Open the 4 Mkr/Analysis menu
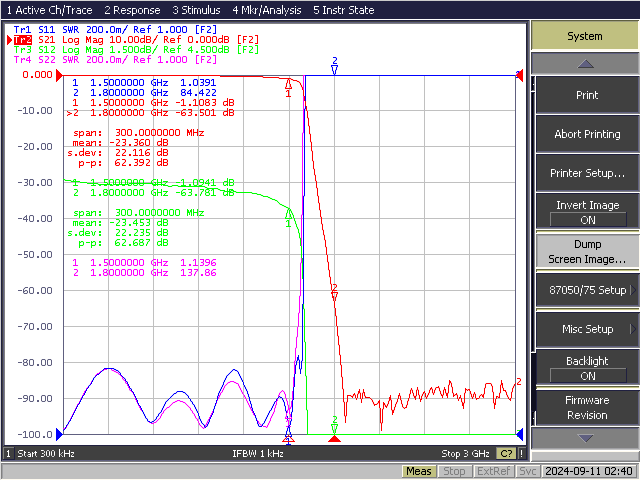640x480 pixels. tap(267, 10)
